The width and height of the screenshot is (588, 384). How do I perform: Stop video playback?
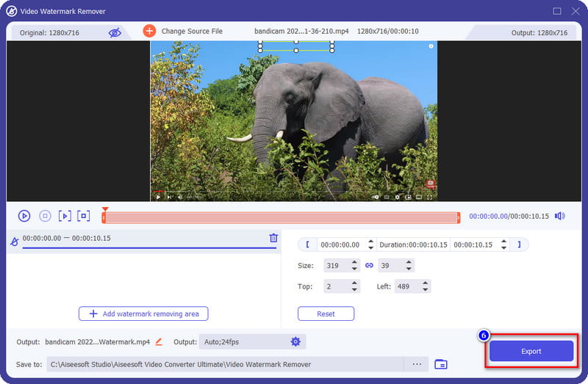pos(45,216)
